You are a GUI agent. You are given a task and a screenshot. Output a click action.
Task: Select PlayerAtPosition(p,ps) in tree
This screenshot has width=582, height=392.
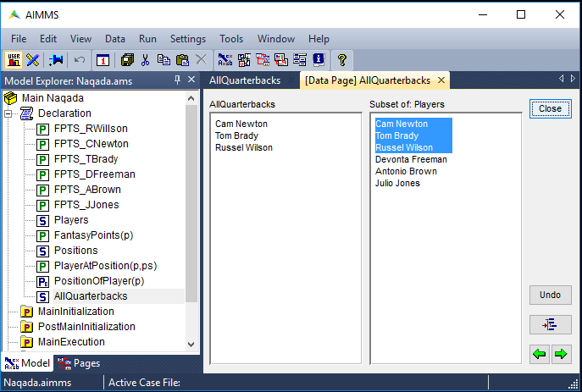(106, 266)
